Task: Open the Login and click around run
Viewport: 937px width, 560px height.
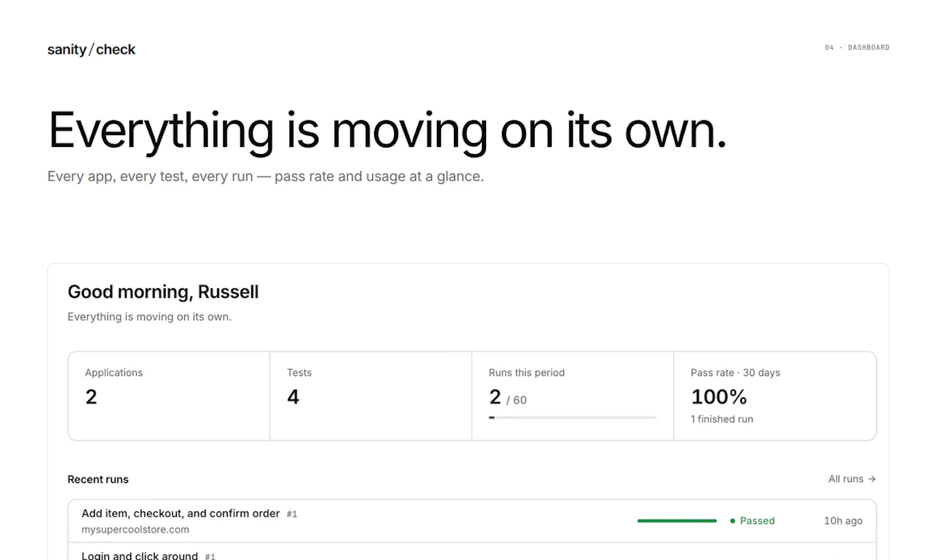Action: point(472,551)
